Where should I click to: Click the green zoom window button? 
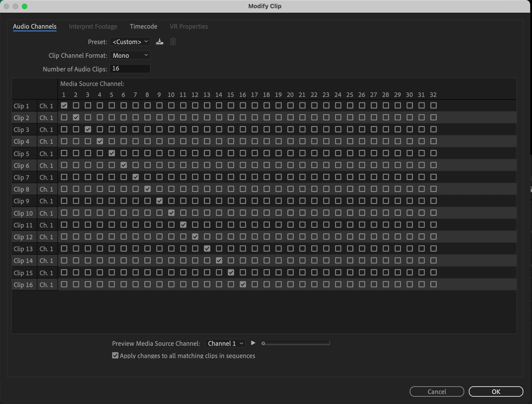point(25,6)
